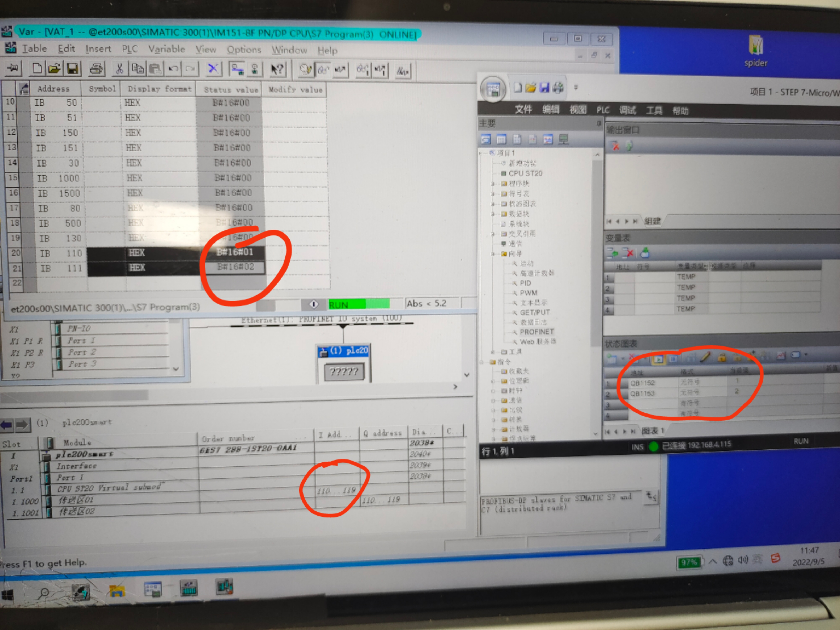Select the 图表 1 tab in 状态图表
The height and width of the screenshot is (630, 840).
point(653,431)
